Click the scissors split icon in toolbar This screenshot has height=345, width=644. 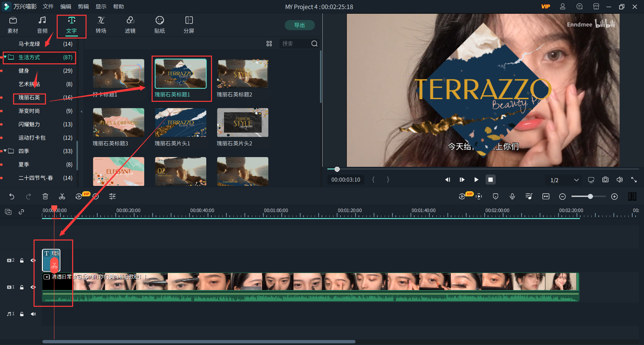click(x=62, y=197)
